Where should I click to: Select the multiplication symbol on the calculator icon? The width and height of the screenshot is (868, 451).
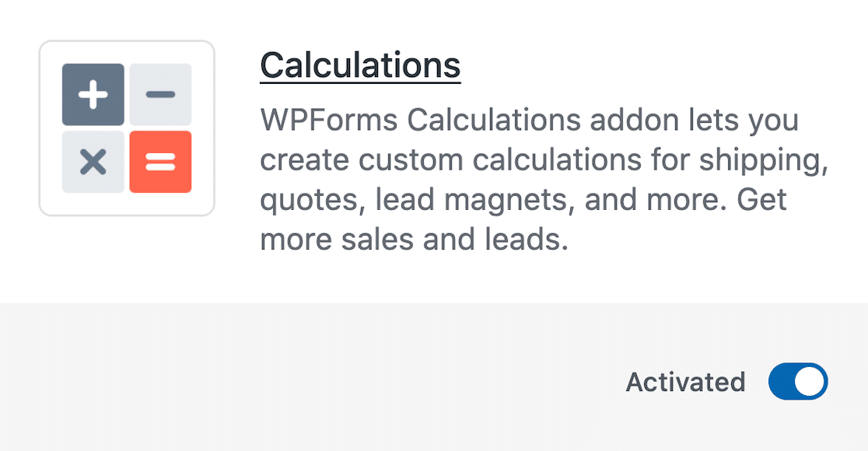click(93, 161)
